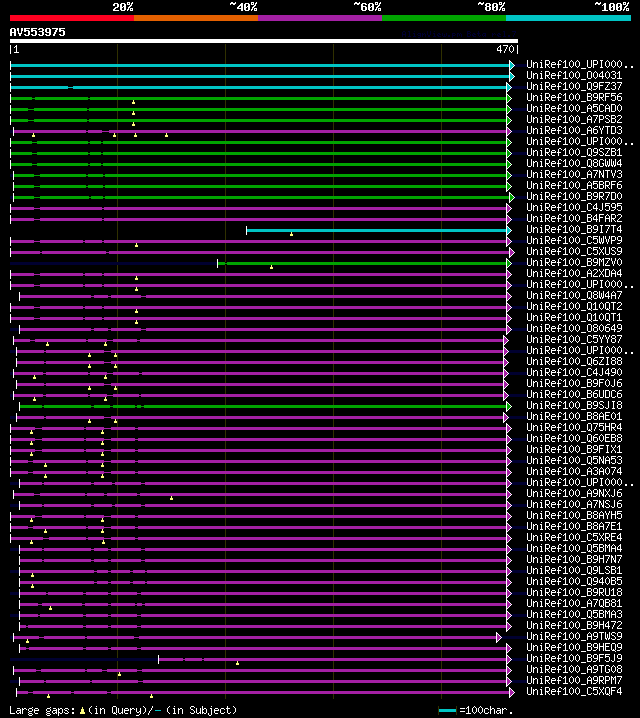Screen dimensions: 640x718
Task: Select the UniRef100_A9RPM7 label
Action: point(574,680)
